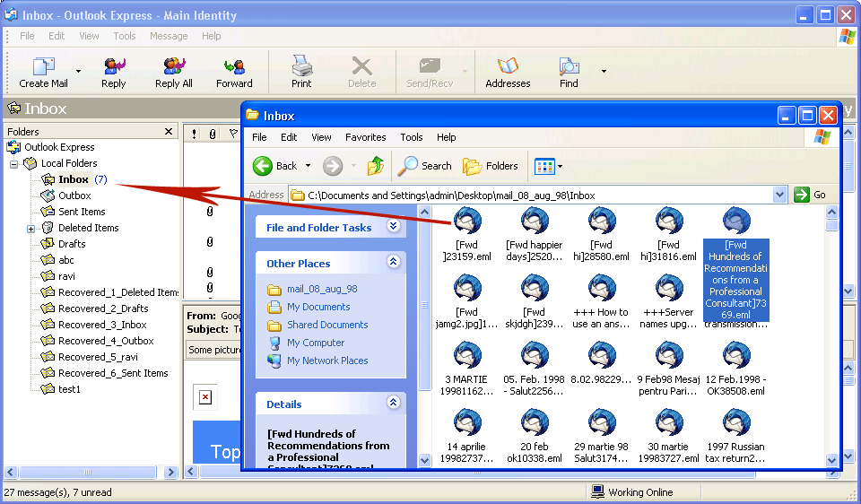This screenshot has height=504, width=861.
Task: Open the File menu in Explorer window
Action: pyautogui.click(x=259, y=137)
